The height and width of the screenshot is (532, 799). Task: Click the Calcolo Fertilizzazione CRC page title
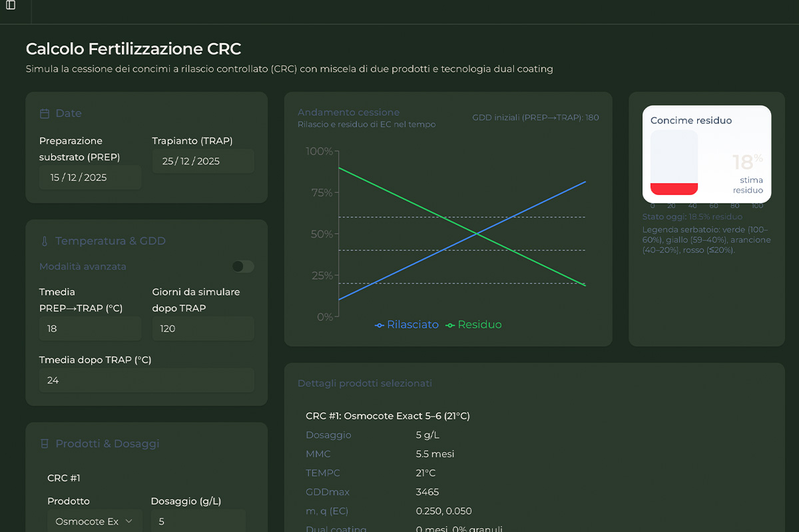click(x=133, y=49)
